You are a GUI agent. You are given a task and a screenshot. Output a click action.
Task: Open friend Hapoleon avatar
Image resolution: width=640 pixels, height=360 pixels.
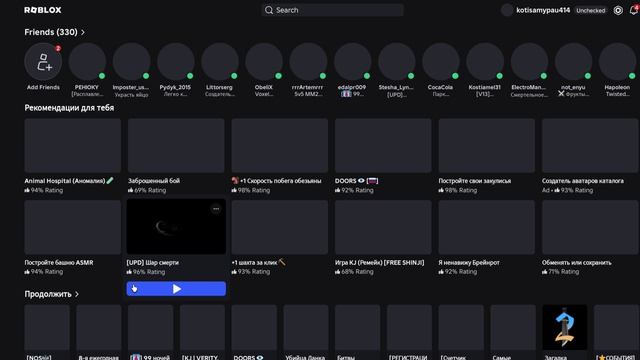click(617, 62)
